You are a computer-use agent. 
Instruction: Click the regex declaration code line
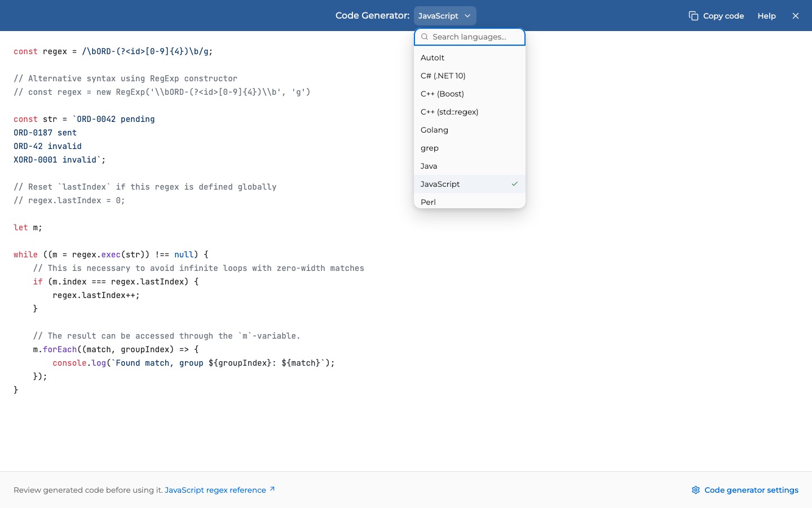click(x=113, y=51)
